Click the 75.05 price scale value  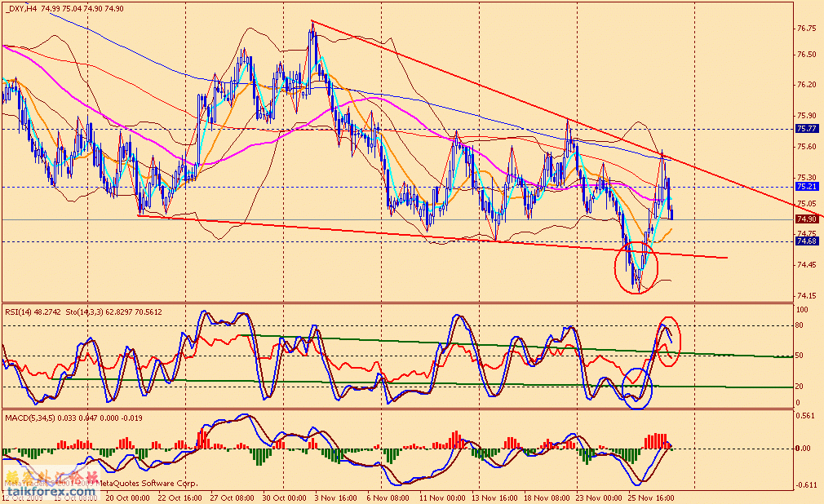(x=807, y=203)
